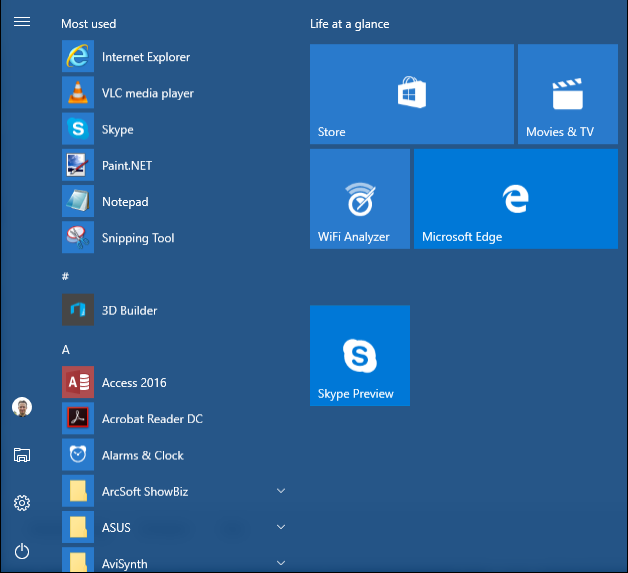The height and width of the screenshot is (573, 628).
Task: Open the Movies & TV tile
Action: (x=568, y=94)
